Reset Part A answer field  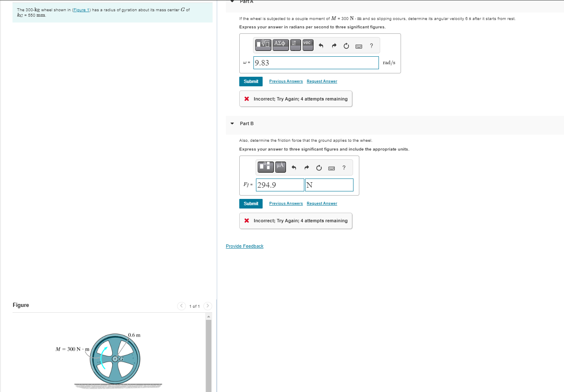coord(346,46)
